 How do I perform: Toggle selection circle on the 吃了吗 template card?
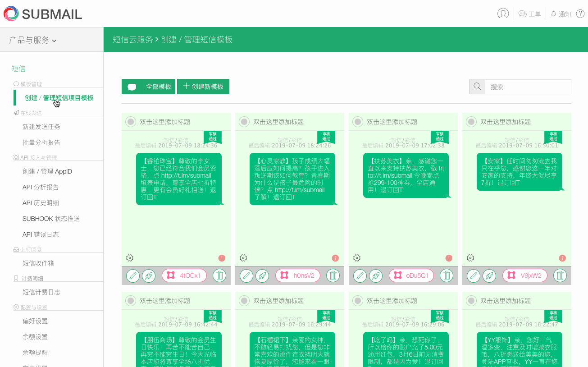point(357,300)
